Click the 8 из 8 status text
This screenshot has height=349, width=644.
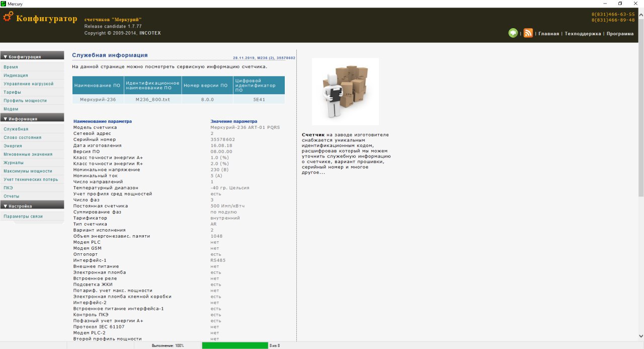[275, 346]
